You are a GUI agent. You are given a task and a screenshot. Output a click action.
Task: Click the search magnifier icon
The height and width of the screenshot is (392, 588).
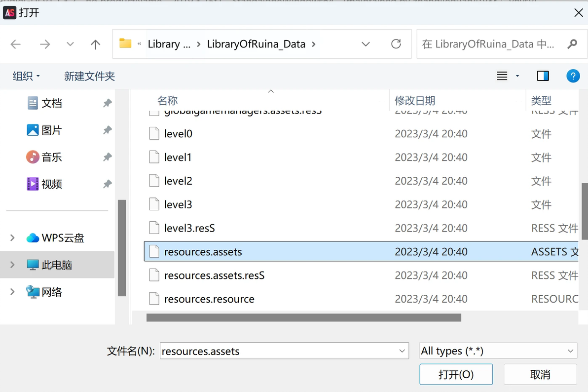tap(572, 44)
